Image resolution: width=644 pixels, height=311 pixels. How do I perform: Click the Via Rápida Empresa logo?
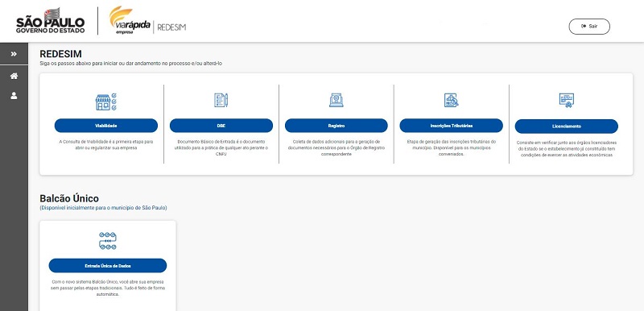tap(130, 20)
